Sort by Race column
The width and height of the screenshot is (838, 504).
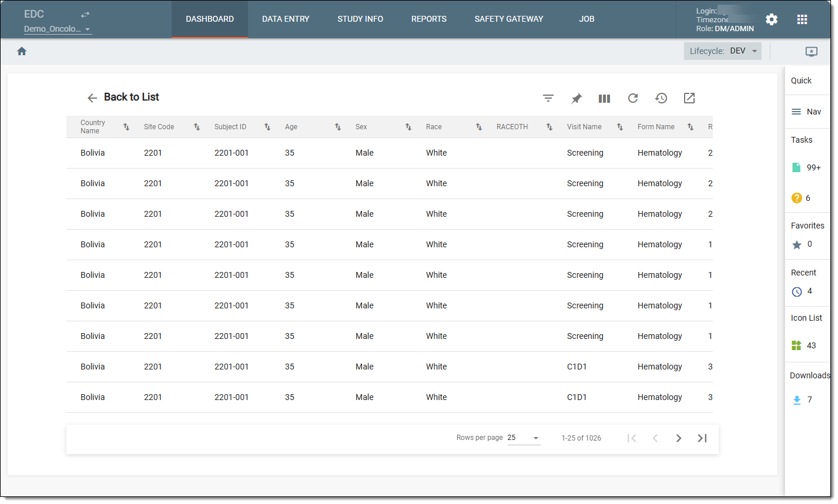[x=479, y=127]
